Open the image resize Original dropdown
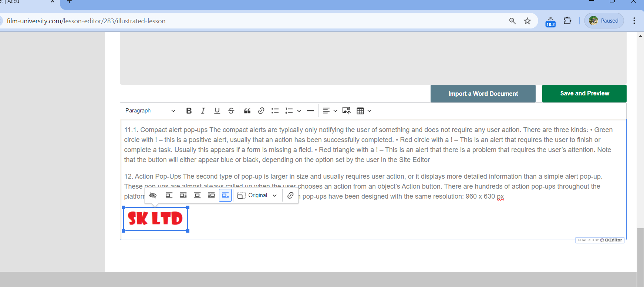The width and height of the screenshot is (644, 287). (x=257, y=195)
